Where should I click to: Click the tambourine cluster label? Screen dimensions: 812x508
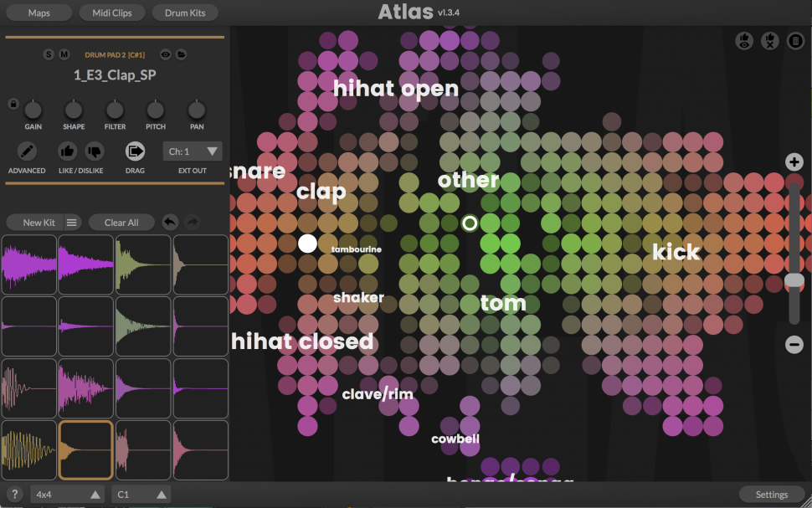point(357,249)
